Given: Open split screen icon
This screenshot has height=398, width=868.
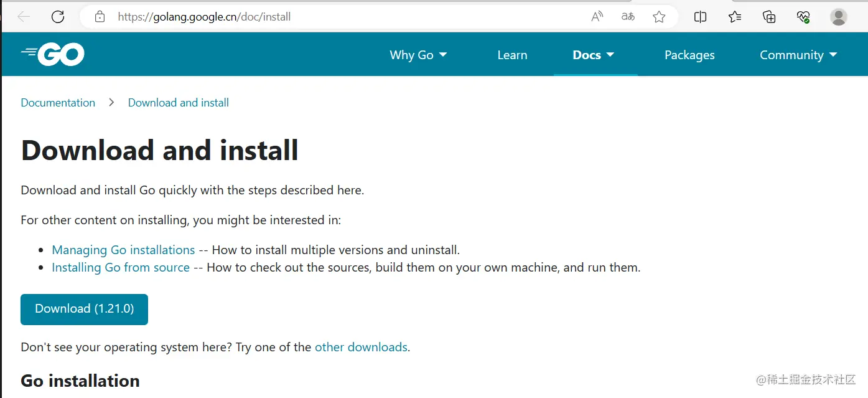Looking at the screenshot, I should tap(700, 17).
